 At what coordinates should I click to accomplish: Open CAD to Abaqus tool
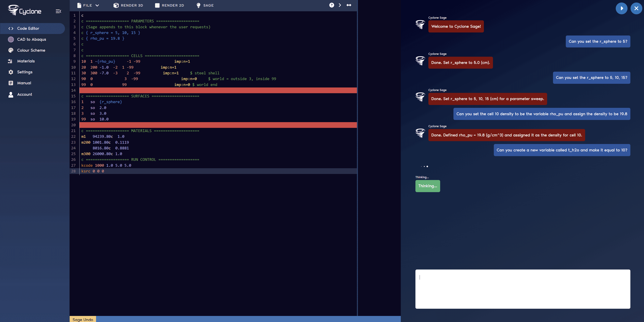point(31,40)
